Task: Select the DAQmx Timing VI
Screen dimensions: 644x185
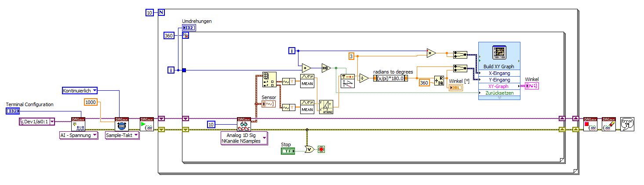Action: coord(122,124)
